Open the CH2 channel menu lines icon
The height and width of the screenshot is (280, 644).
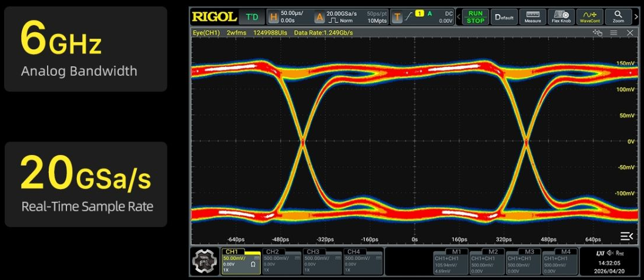point(297,258)
